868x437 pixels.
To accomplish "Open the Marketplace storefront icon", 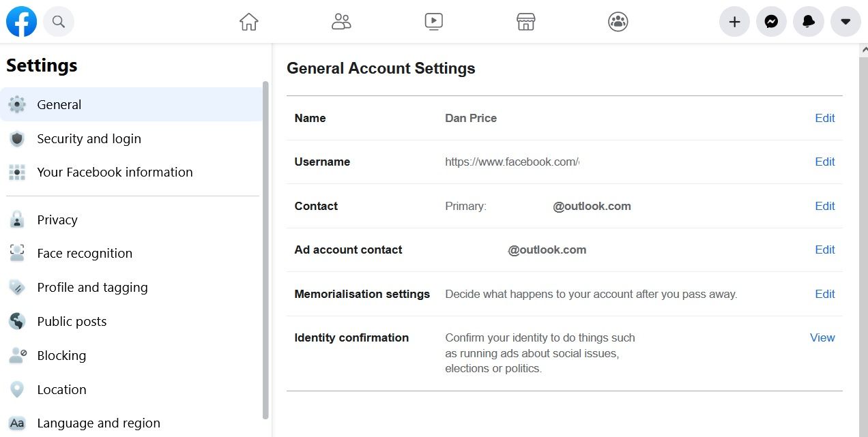I will point(525,22).
